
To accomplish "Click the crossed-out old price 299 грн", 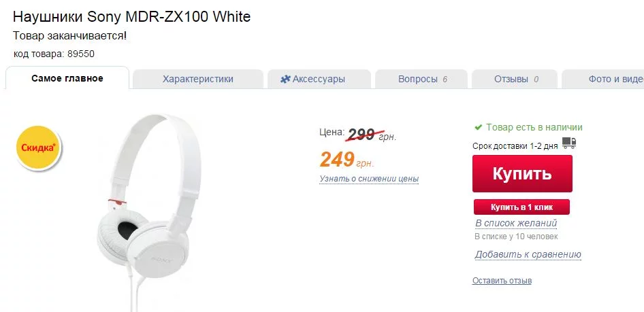I will 372,135.
